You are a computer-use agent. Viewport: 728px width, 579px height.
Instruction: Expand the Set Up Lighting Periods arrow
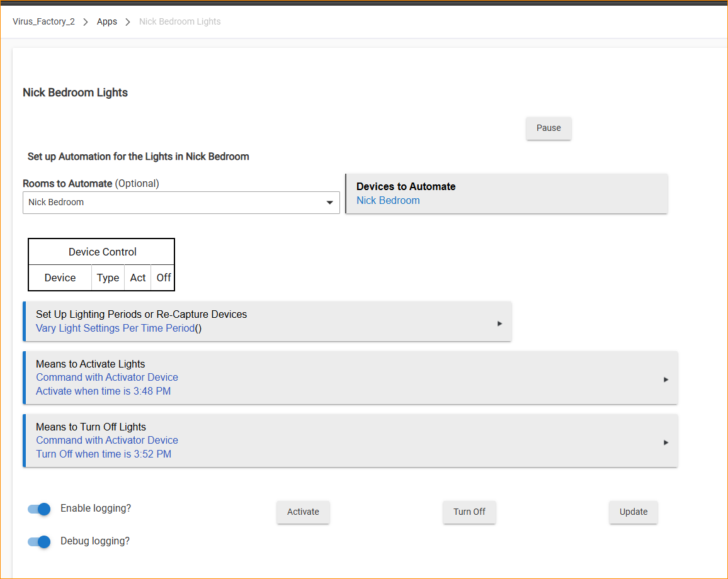point(499,323)
